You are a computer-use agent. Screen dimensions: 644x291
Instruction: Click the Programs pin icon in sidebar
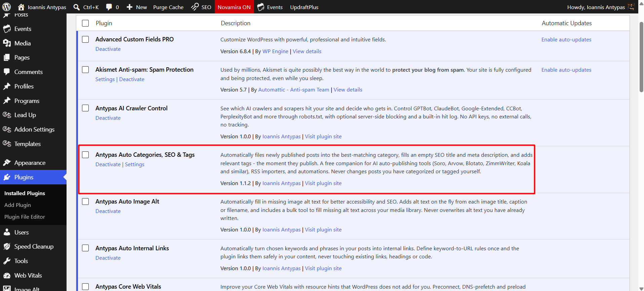7,101
